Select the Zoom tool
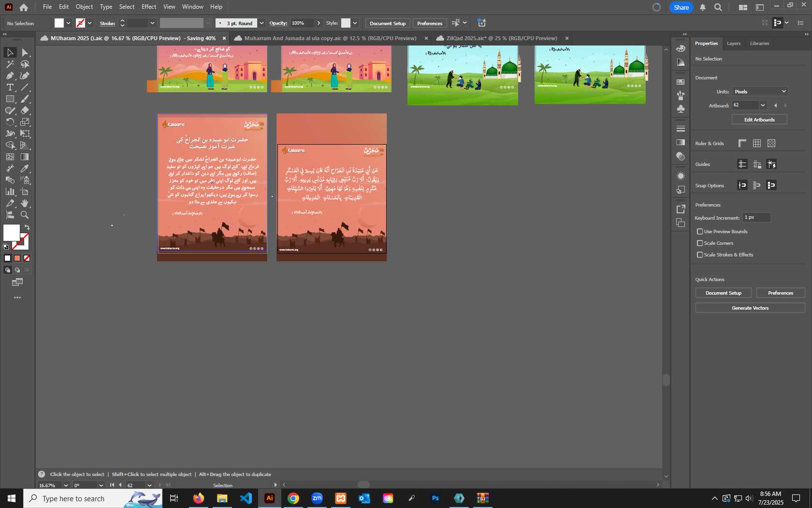The image size is (812, 508). [25, 215]
